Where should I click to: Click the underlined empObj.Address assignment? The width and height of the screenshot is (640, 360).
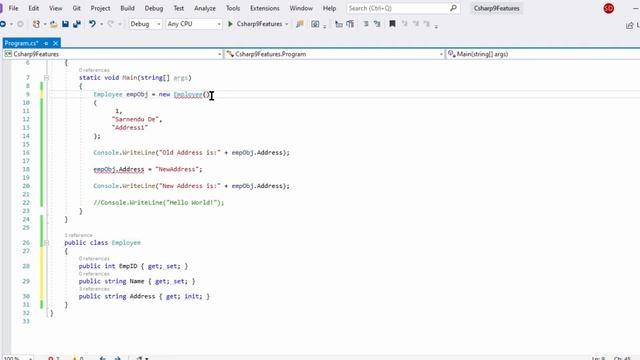point(119,169)
